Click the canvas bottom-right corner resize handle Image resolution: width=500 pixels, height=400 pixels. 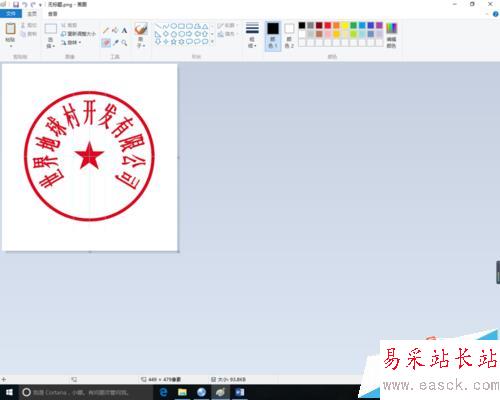[x=178, y=252]
